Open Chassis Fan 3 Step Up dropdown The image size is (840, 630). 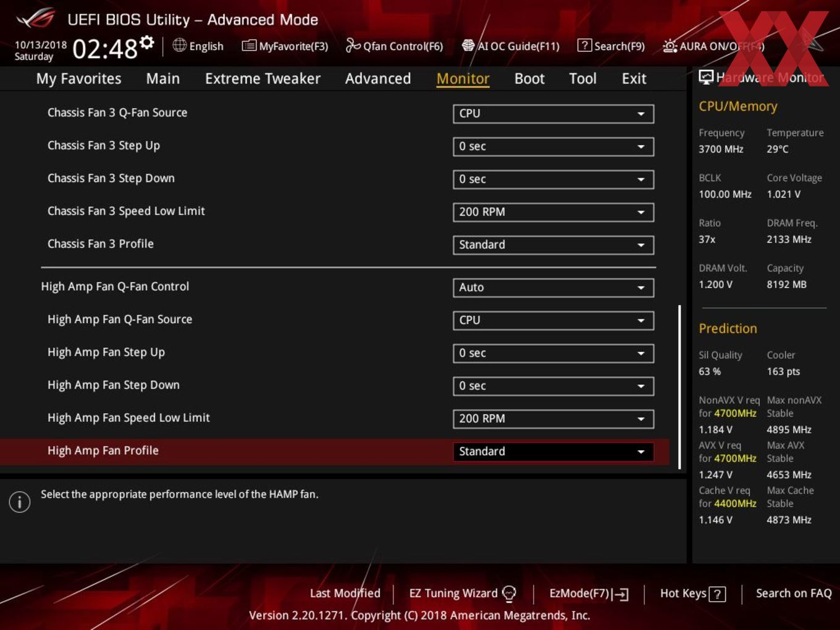click(553, 146)
